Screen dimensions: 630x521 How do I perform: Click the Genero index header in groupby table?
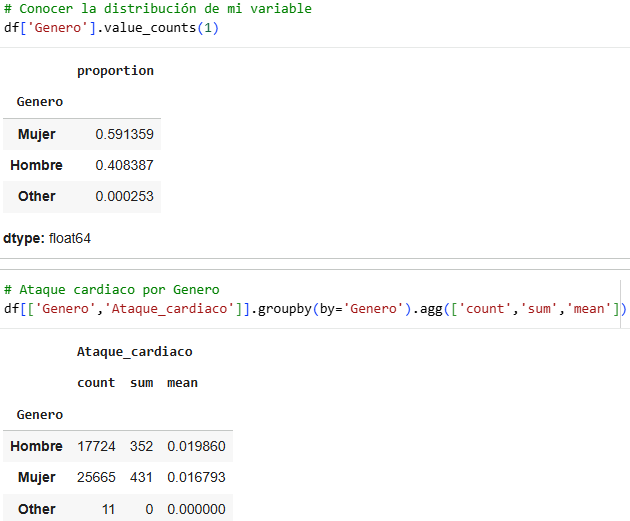click(x=40, y=415)
